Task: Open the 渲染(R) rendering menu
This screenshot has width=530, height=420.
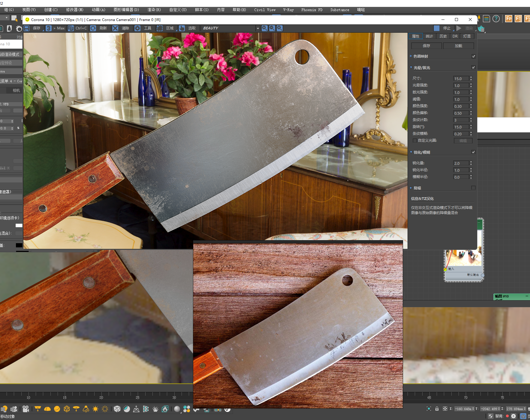Action: 154,10
